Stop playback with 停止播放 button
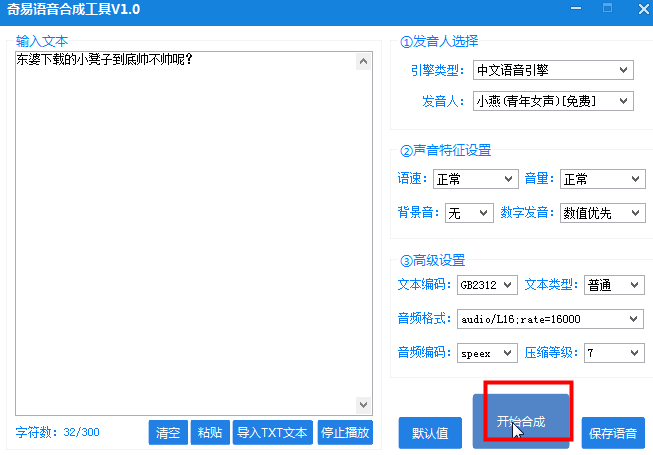Image resolution: width=653 pixels, height=455 pixels. click(345, 433)
